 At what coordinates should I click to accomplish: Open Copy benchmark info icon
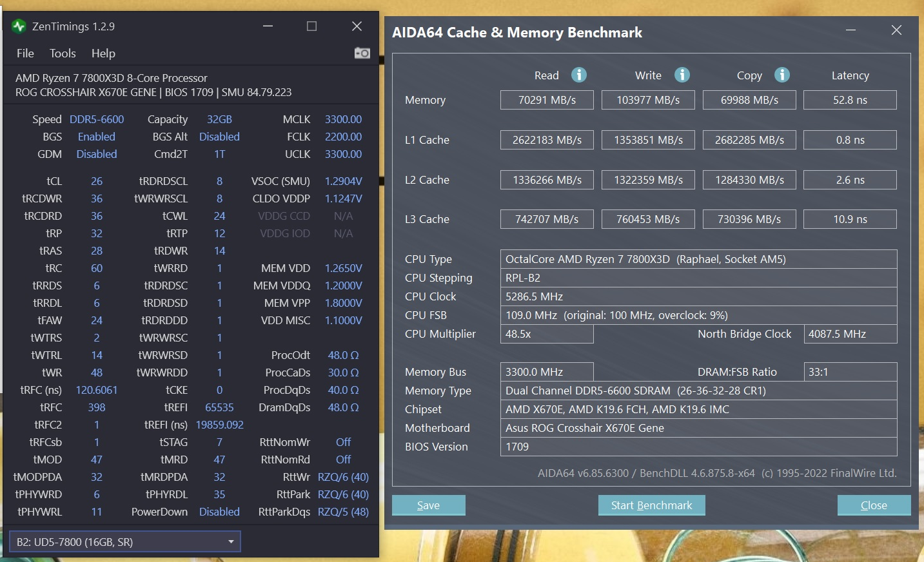(x=782, y=75)
